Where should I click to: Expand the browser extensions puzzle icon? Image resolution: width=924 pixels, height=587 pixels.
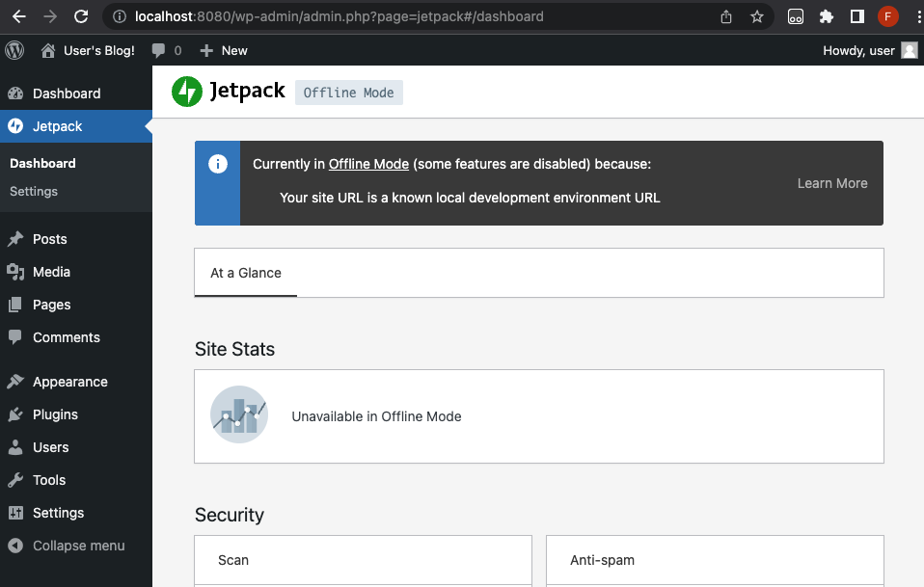click(x=829, y=16)
